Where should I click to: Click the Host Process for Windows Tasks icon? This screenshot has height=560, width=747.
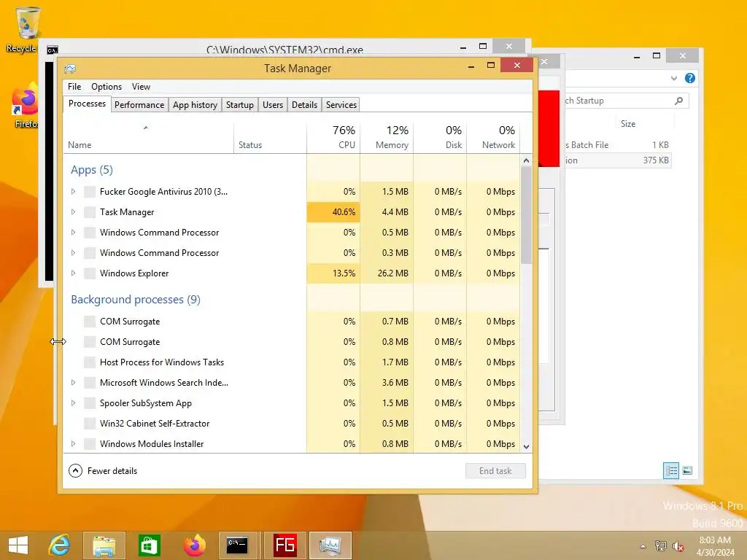(x=90, y=362)
